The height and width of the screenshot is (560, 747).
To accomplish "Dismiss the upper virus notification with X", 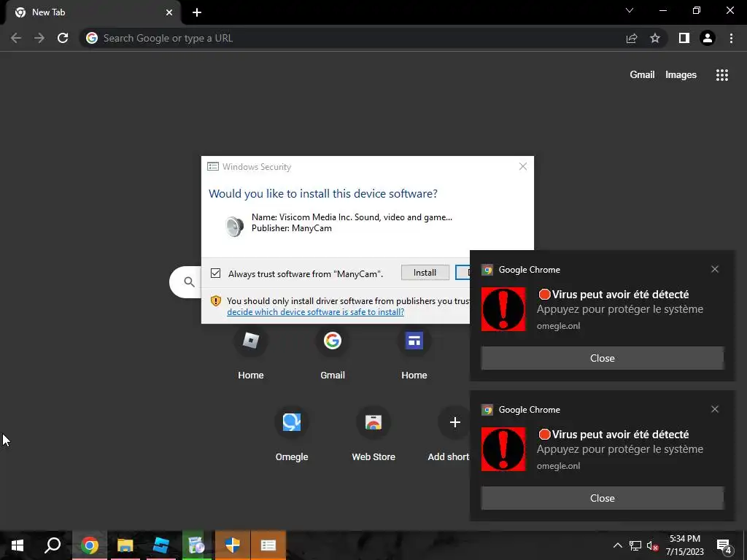I will tap(715, 269).
